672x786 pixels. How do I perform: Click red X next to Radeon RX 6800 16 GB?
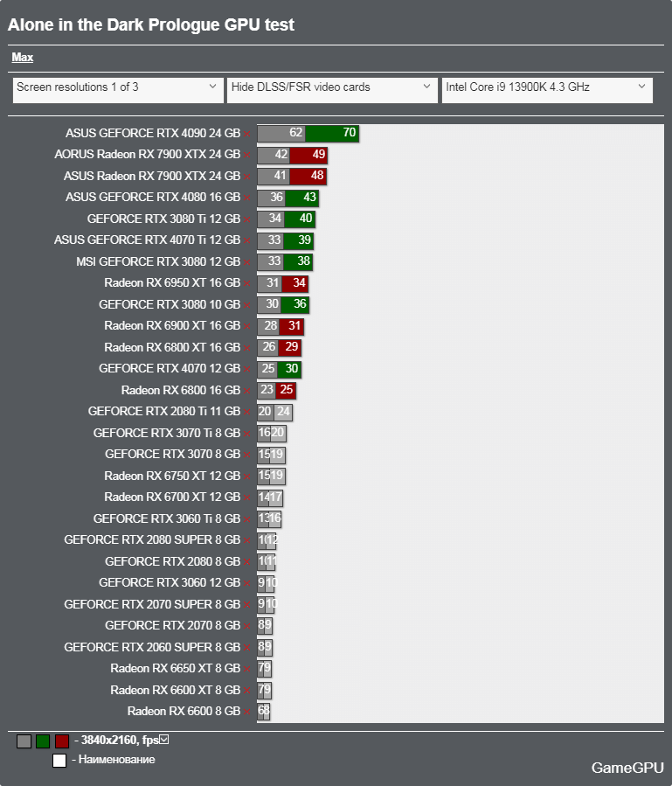(x=247, y=391)
